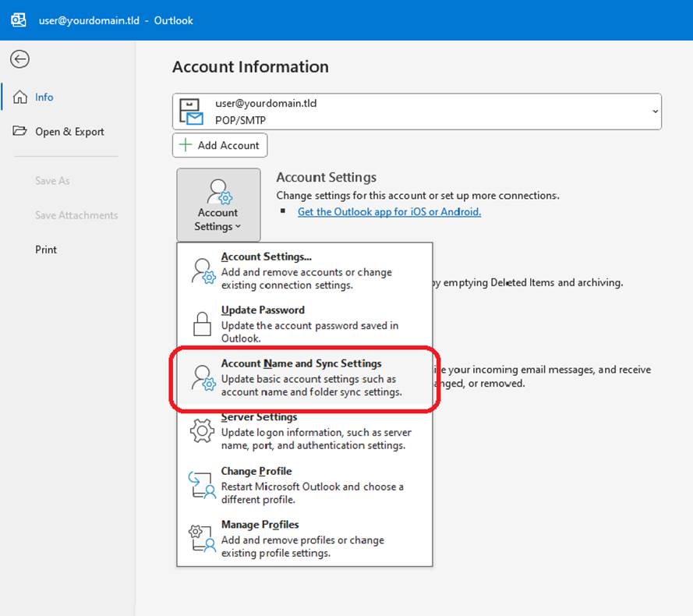Open the account selector dropdown arrow

point(655,112)
